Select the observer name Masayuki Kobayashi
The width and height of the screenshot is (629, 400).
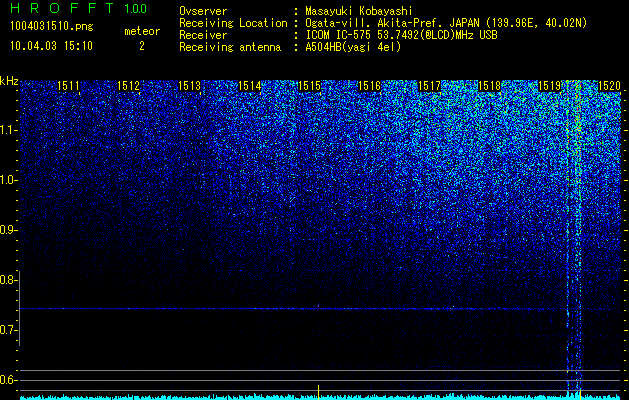(359, 11)
